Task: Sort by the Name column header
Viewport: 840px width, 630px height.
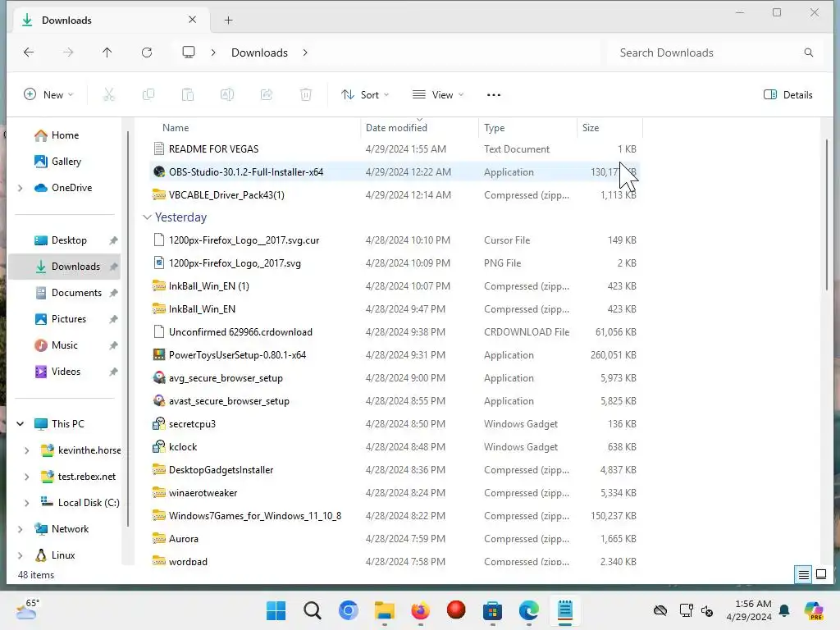Action: pos(176,128)
